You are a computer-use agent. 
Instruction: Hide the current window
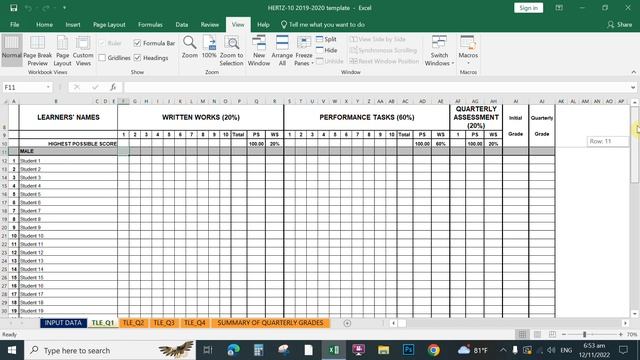[x=327, y=50]
